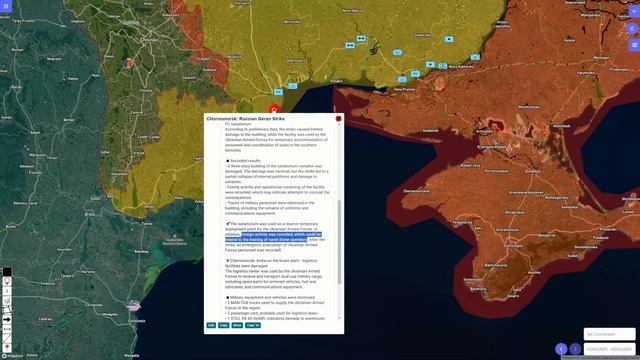This screenshot has height=360, width=640.
Task: Select the marker pin drawing tool
Action: pyautogui.click(x=7, y=281)
